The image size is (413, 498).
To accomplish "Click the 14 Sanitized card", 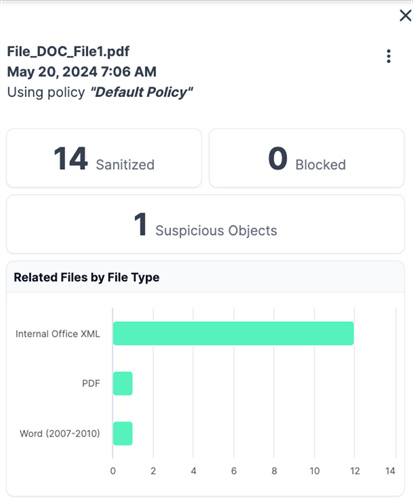I will pos(104,158).
